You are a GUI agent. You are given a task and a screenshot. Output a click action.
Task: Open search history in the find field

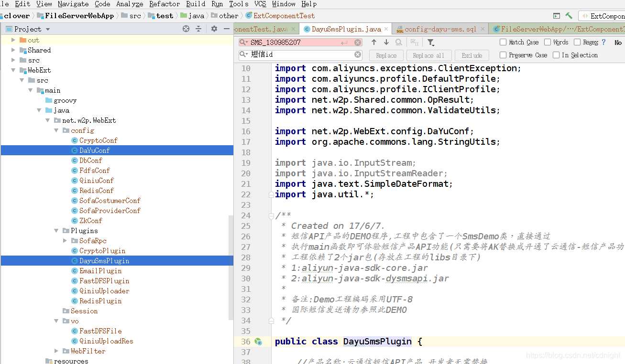click(x=245, y=42)
